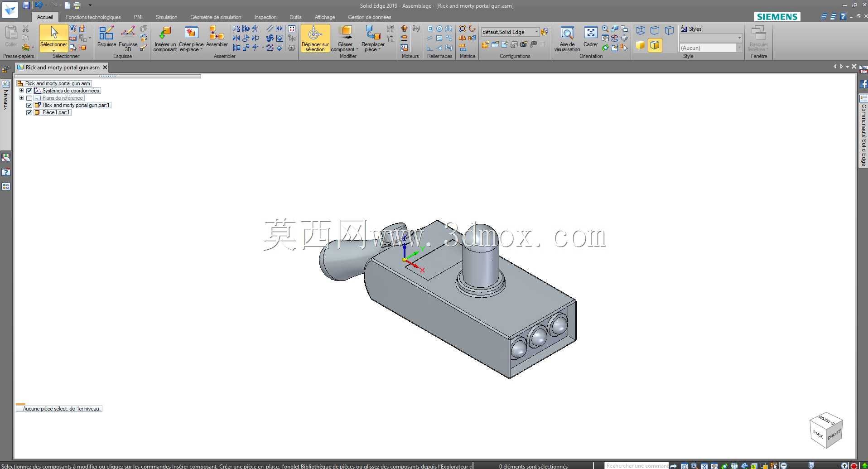Image resolution: width=868 pixels, height=469 pixels.
Task: Toggle Plans de référence checkbox
Action: pos(29,98)
